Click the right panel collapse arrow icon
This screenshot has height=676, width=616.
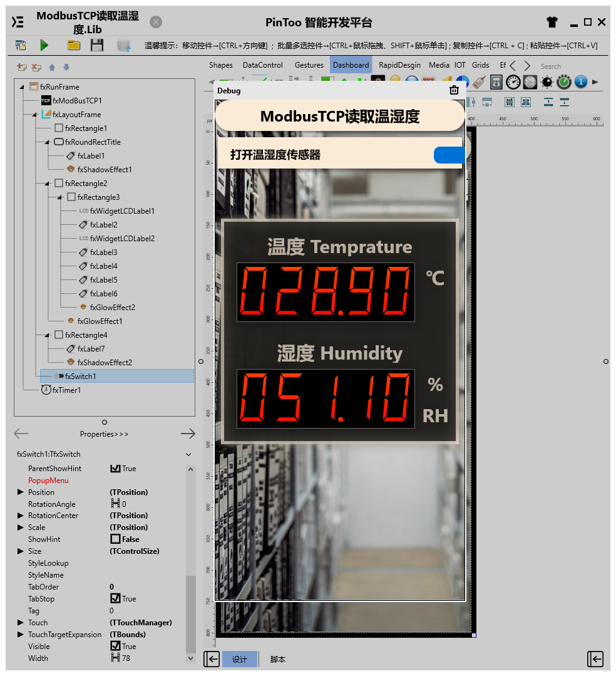click(x=595, y=659)
